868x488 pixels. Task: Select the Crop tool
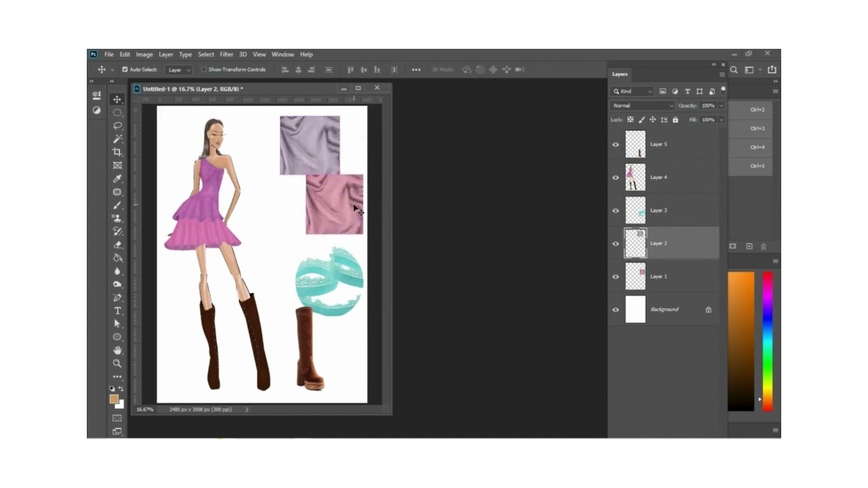117,152
